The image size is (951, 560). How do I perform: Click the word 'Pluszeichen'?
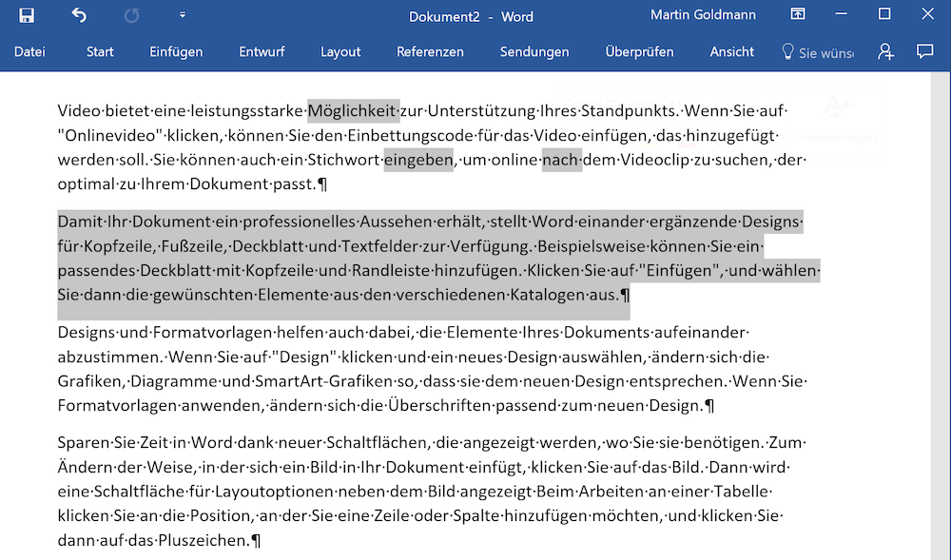coord(203,541)
